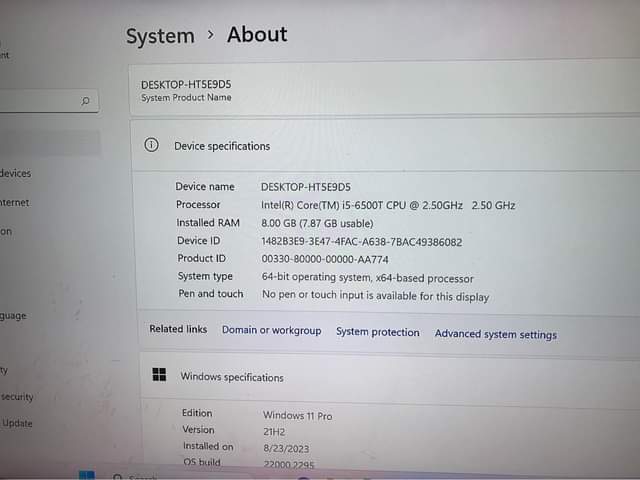Click the 'Installed RAM' label
640x480 pixels.
pyautogui.click(x=208, y=223)
